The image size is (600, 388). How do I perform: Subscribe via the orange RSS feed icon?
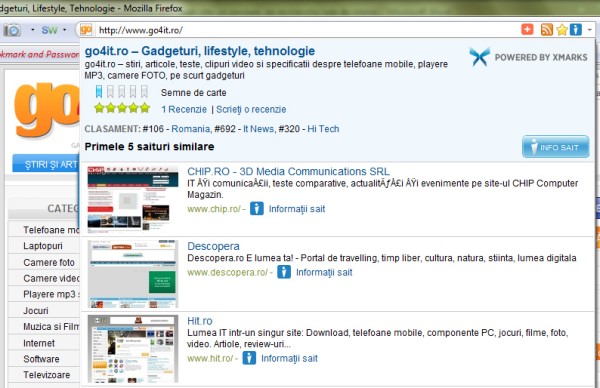546,29
